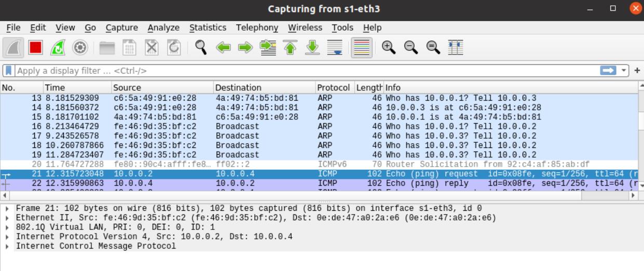Image resolution: width=644 pixels, height=271 pixels.
Task: Sort by Destination column header
Action: [264, 88]
